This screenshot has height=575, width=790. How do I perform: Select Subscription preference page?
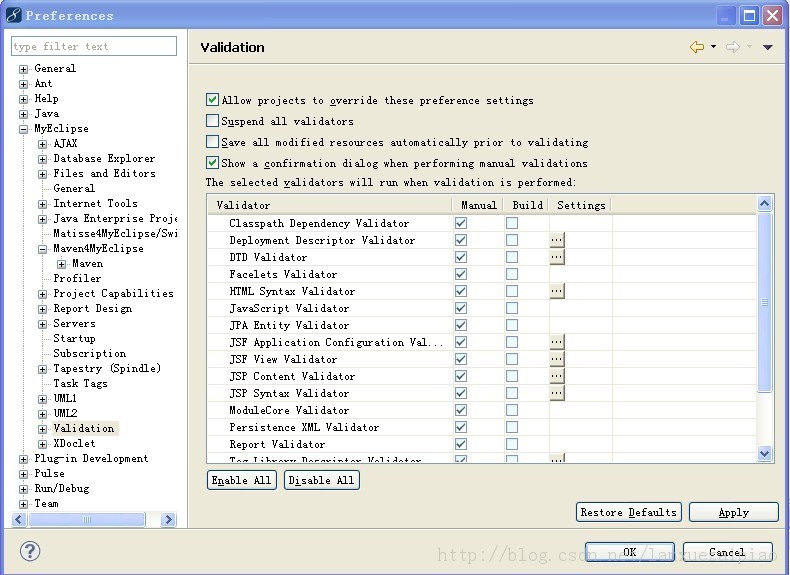tap(90, 353)
